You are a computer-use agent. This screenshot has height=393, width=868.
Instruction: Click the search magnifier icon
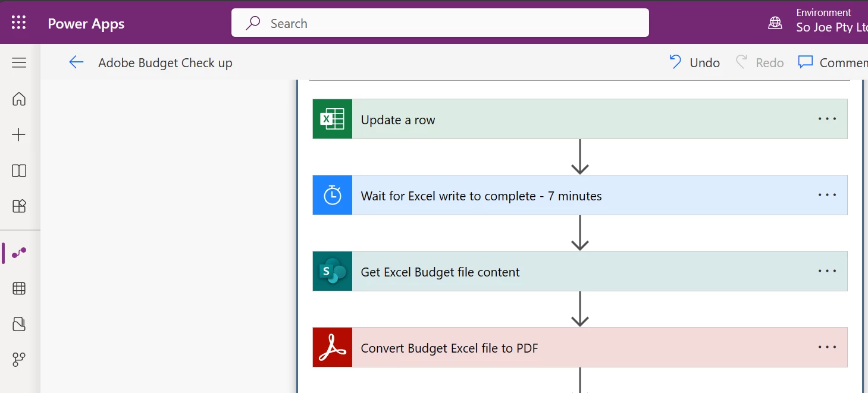pos(253,23)
